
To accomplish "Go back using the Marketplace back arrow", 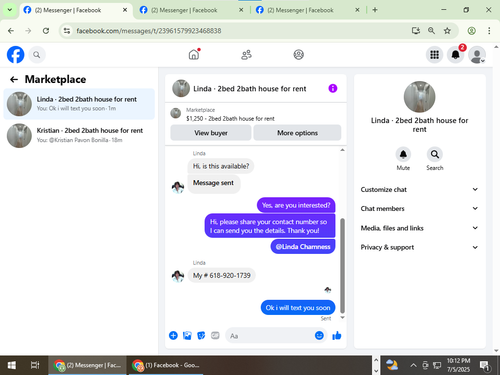I will (14, 79).
